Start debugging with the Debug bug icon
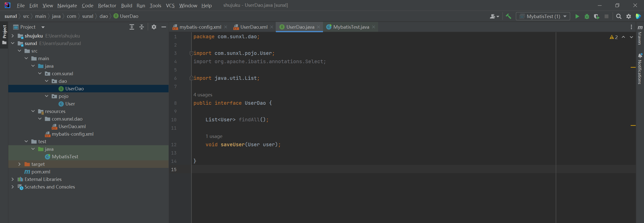 click(587, 16)
